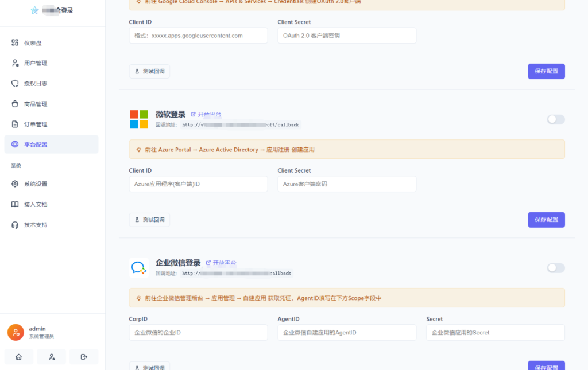
Task: Open the 开放平台 link beside 微软登录
Action: click(x=205, y=114)
